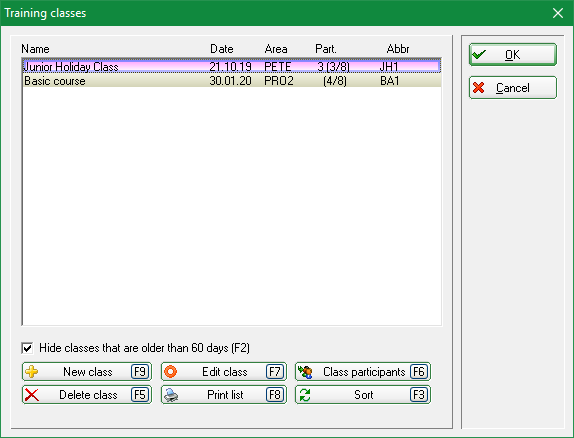This screenshot has height=438, width=574.
Task: Click the green checkmark on OK
Action: click(x=479, y=55)
